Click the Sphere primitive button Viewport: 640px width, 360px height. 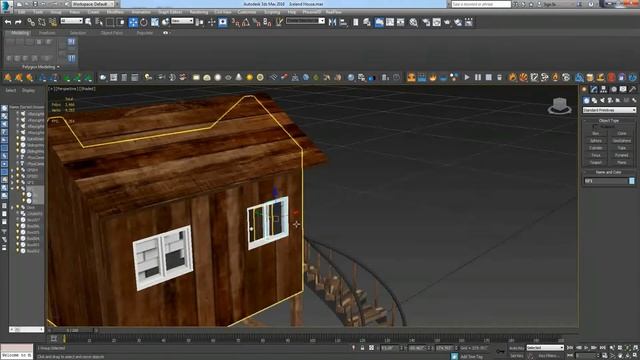[x=596, y=141]
